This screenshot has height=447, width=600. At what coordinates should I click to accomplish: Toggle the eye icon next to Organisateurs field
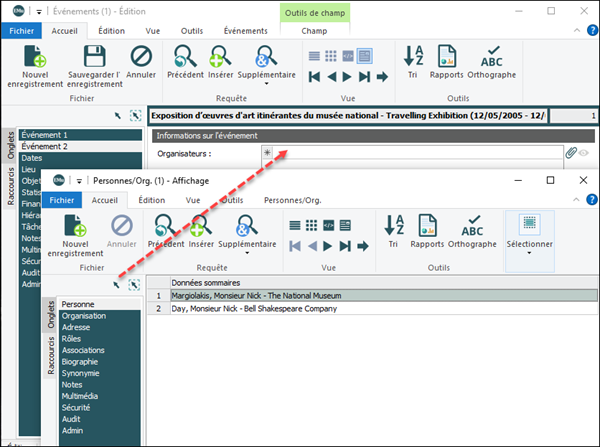585,153
